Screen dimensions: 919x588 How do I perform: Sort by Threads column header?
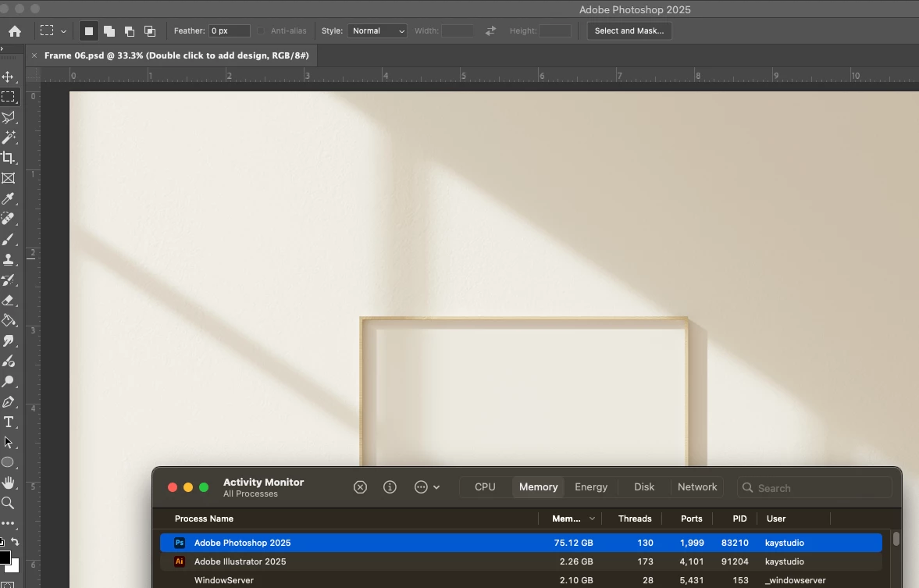point(635,519)
